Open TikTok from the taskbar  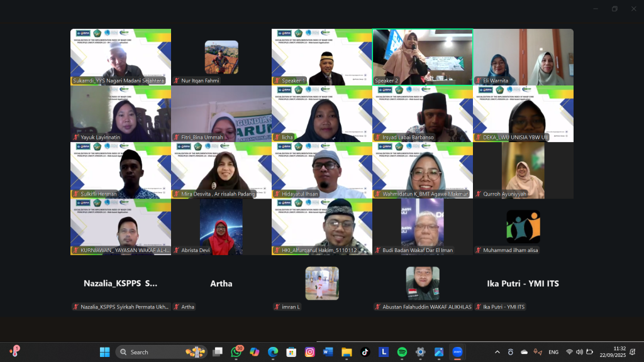point(365,352)
